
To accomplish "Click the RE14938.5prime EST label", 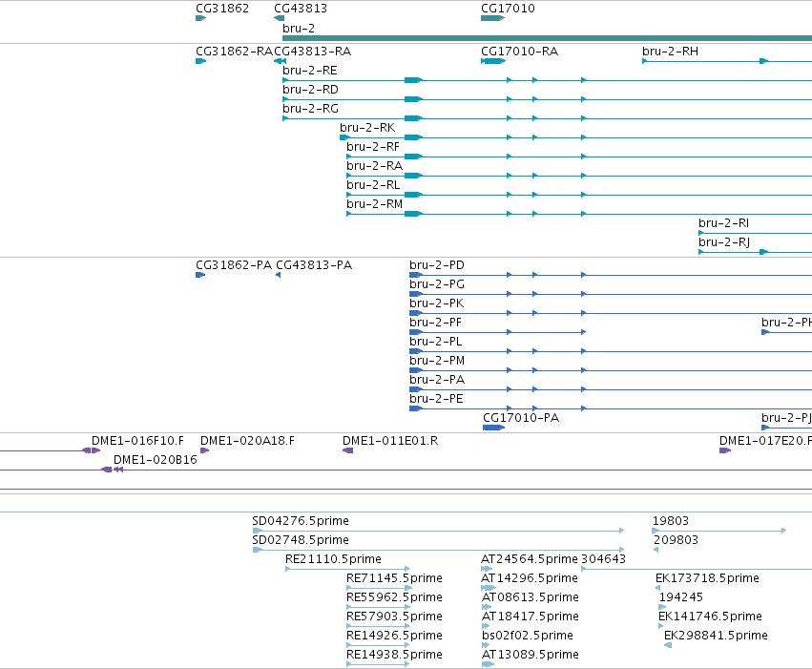I will tap(394, 655).
